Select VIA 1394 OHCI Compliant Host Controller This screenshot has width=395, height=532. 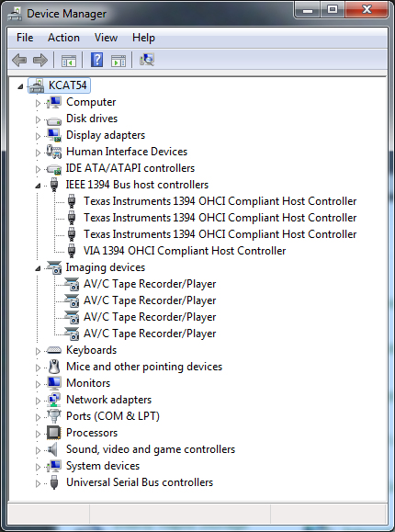click(x=185, y=251)
